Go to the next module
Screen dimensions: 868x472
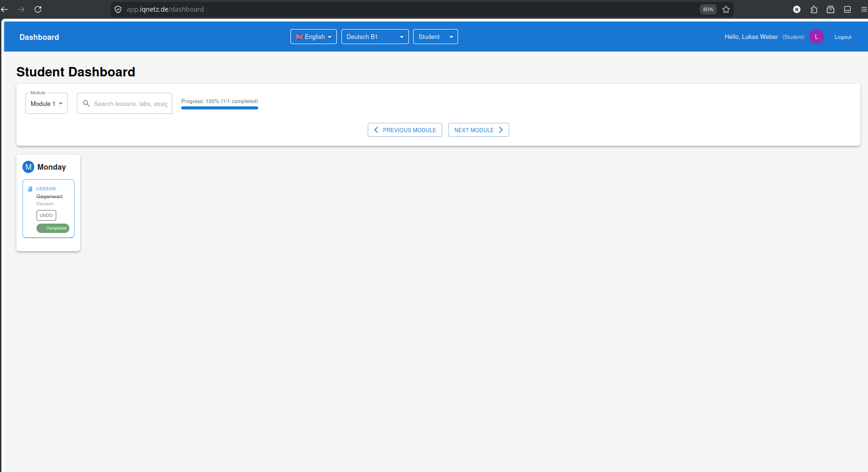click(x=478, y=130)
